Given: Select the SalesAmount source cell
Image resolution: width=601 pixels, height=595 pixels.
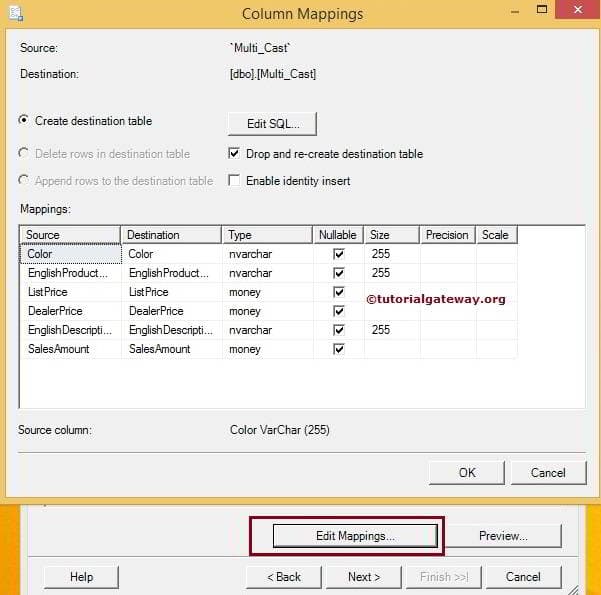Looking at the screenshot, I should tap(71, 349).
